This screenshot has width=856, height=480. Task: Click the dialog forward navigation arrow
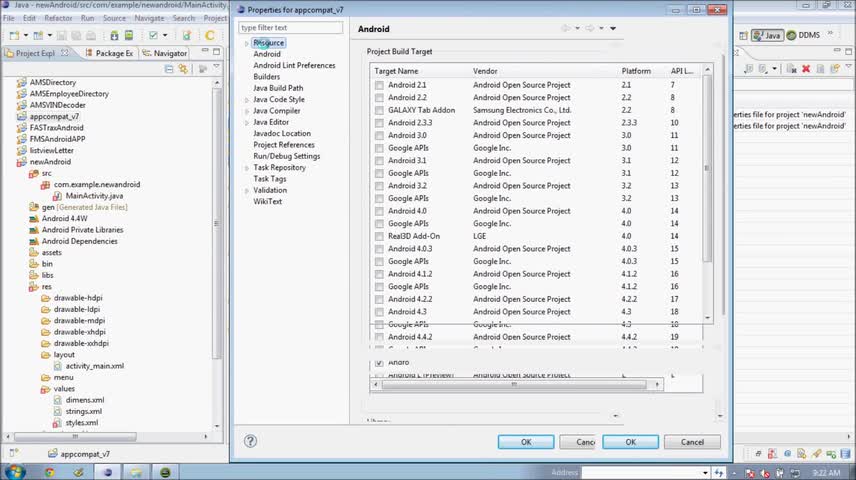click(590, 28)
